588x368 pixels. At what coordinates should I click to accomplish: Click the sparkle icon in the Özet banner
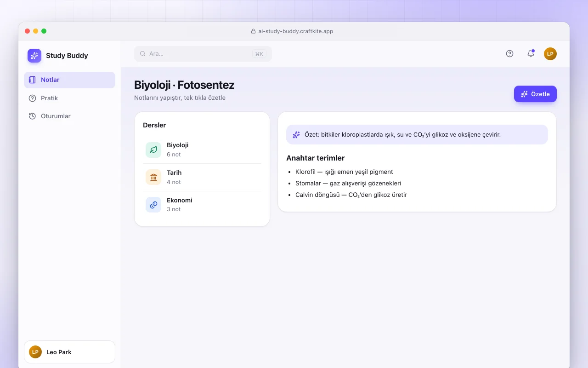pos(296,135)
